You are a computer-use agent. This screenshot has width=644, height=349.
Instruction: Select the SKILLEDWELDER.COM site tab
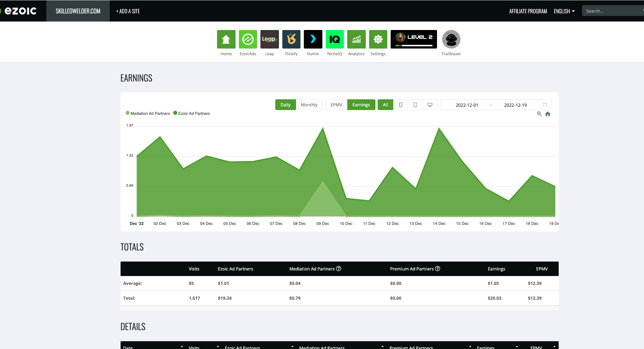point(78,11)
